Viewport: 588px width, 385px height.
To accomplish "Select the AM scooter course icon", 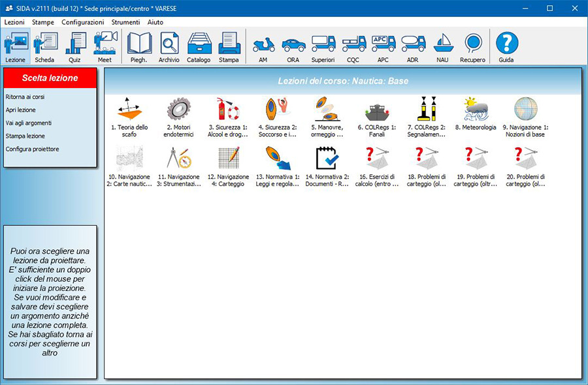I will point(263,47).
